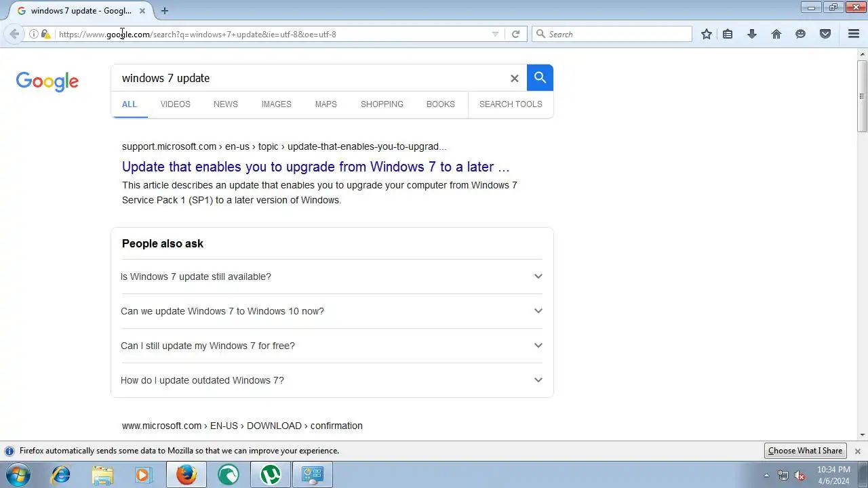Launch Internet Explorer from taskbar
868x488 pixels.
tap(61, 474)
